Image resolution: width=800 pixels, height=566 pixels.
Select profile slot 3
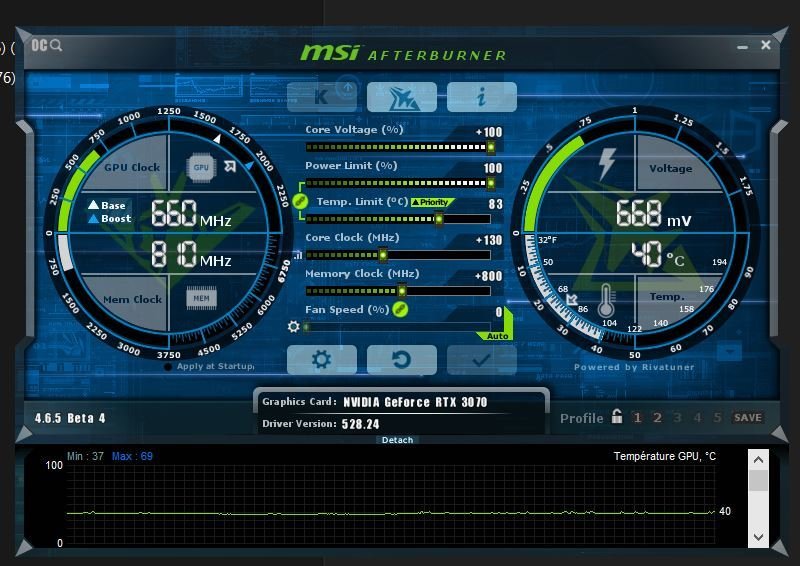click(677, 417)
